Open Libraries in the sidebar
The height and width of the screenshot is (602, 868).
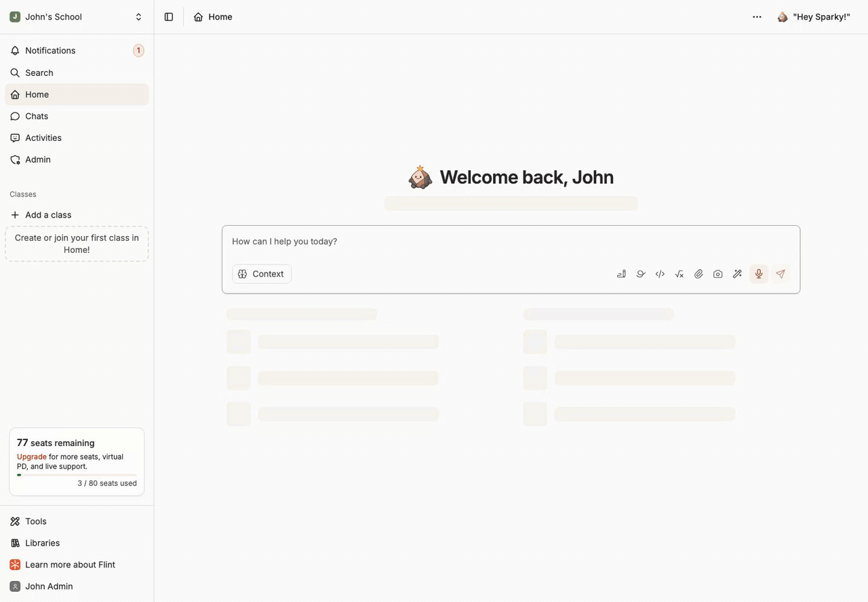(77, 543)
